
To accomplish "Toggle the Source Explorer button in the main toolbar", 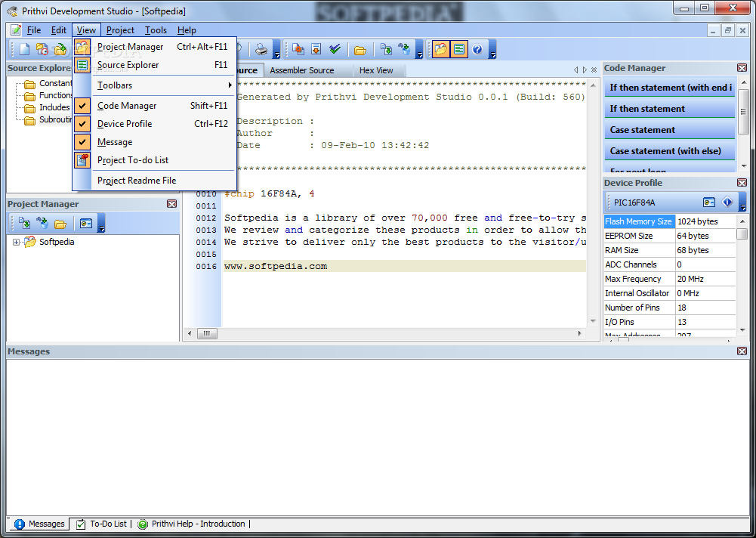I will click(x=459, y=49).
